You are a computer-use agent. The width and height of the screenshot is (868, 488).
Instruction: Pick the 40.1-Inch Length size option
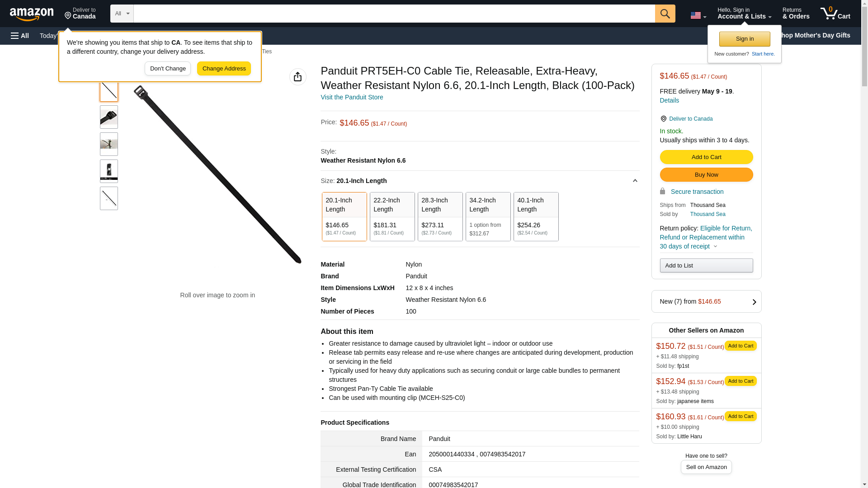536,216
